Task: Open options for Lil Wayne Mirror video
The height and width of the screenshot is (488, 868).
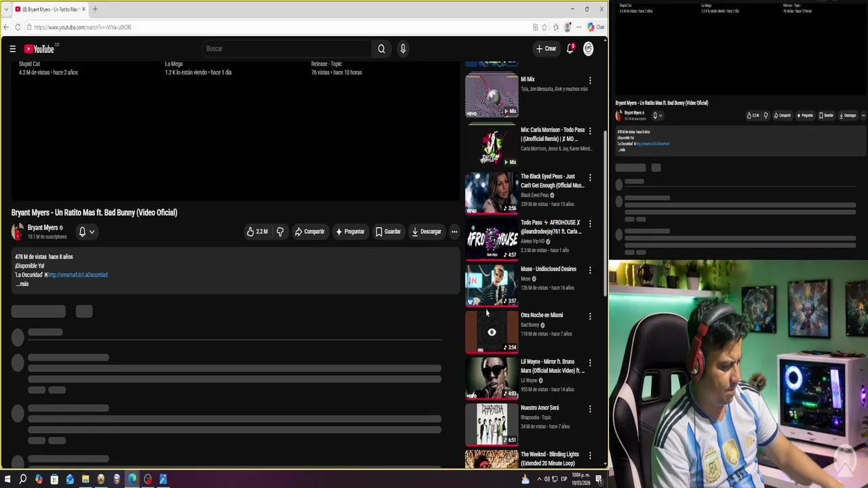Action: (x=590, y=363)
